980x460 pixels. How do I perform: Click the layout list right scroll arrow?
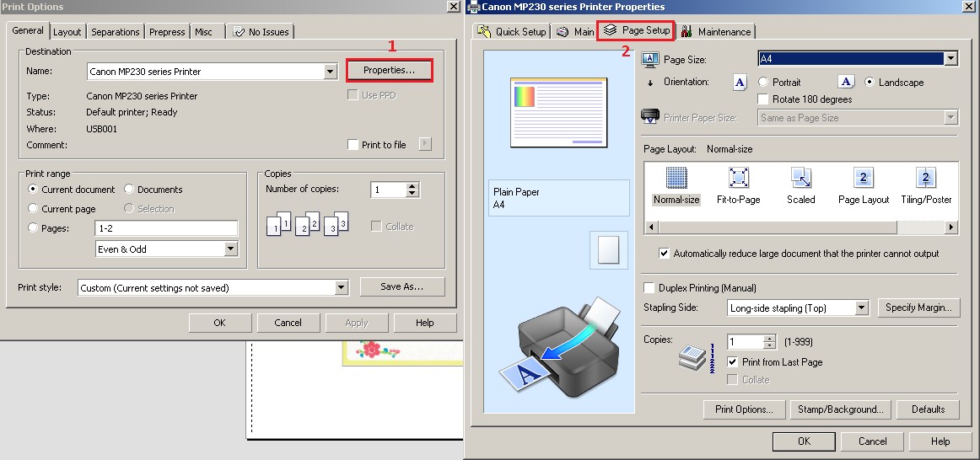click(951, 227)
